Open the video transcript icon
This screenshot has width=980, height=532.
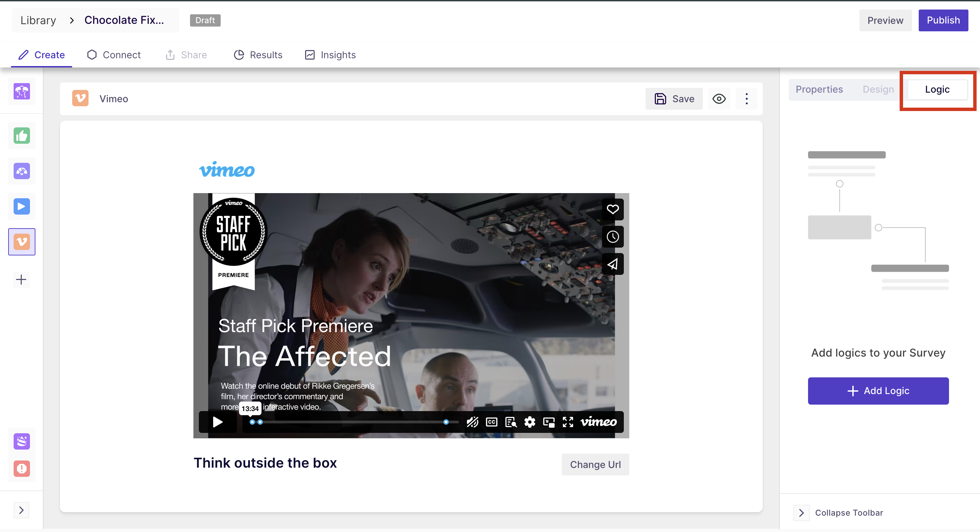(510, 422)
